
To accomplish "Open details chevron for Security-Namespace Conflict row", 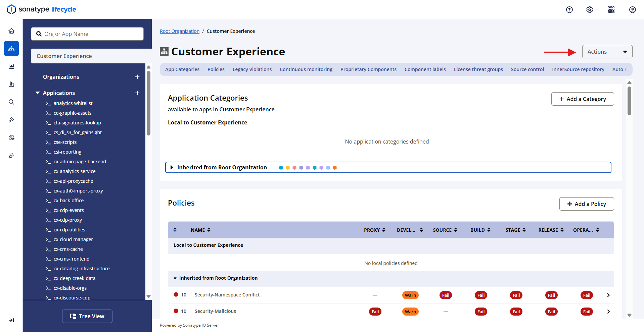I will tap(608, 295).
